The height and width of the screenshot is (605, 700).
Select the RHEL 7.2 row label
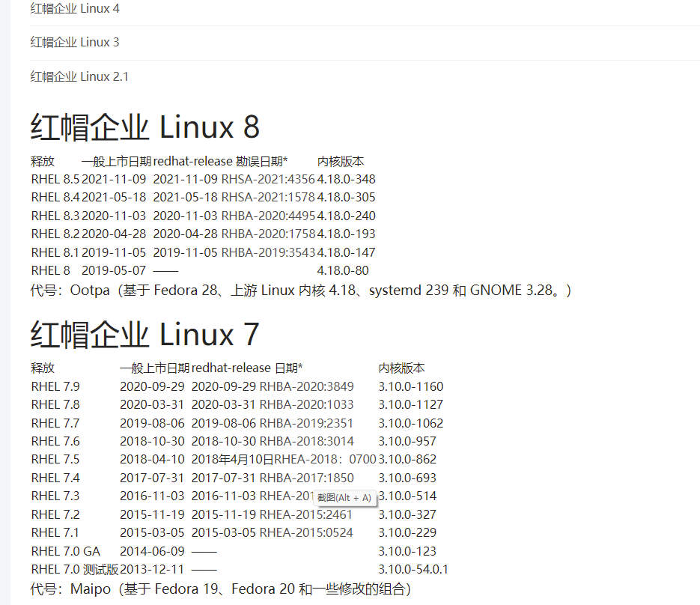(x=55, y=514)
